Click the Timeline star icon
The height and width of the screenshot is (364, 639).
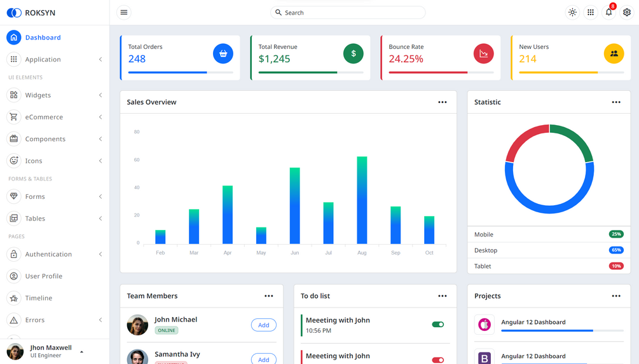(14, 298)
